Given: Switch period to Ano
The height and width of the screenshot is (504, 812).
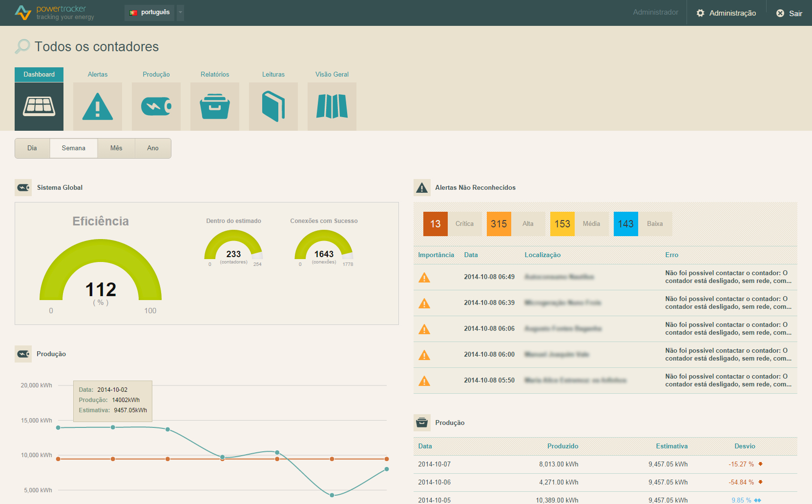Looking at the screenshot, I should pyautogui.click(x=153, y=148).
